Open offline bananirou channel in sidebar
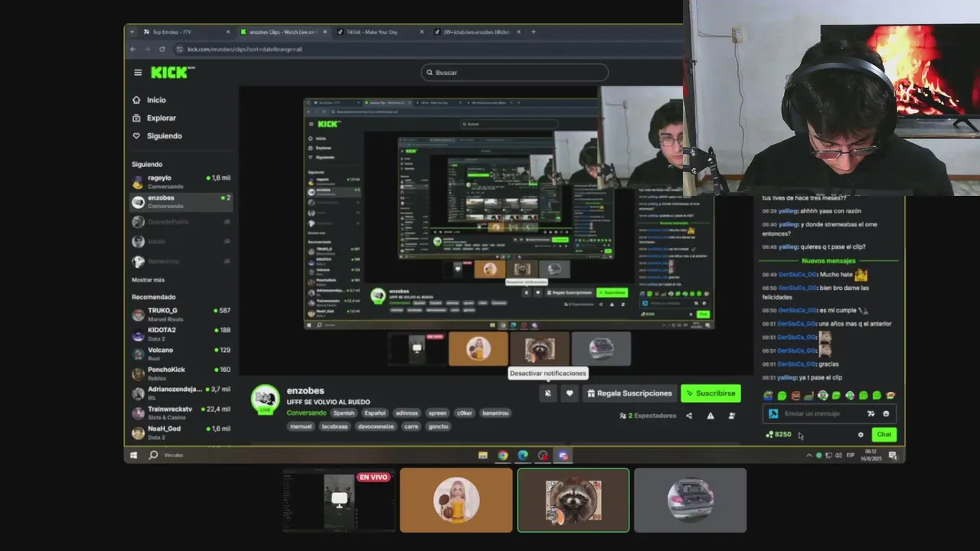The height and width of the screenshot is (551, 980). (x=181, y=262)
